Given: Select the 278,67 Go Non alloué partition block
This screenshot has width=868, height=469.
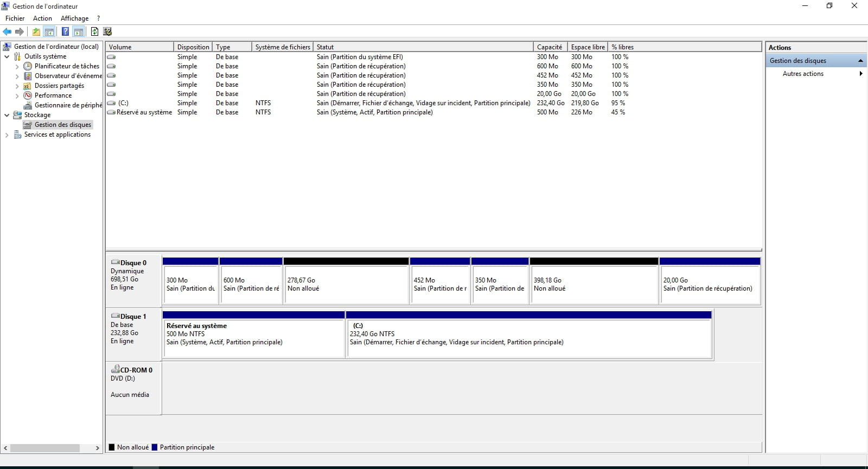Looking at the screenshot, I should coord(346,285).
